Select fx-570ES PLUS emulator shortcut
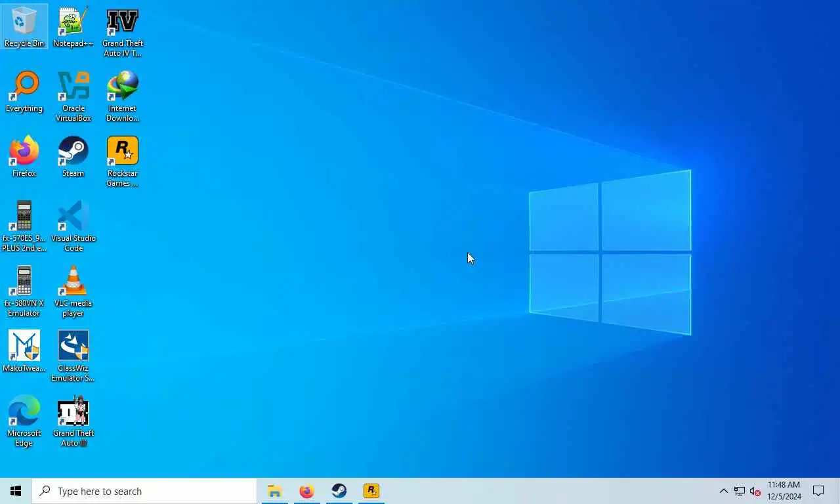Viewport: 840px width, 504px height. pos(24,226)
